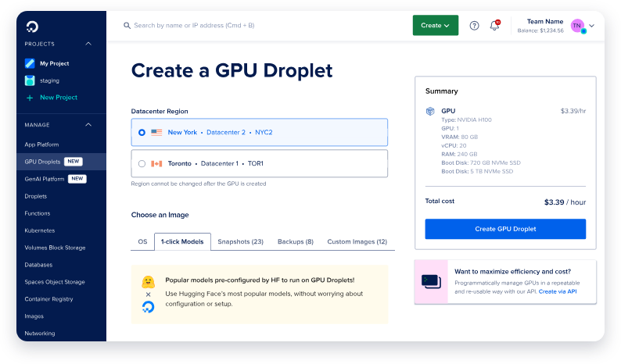The height and width of the screenshot is (364, 621).
Task: Switch to the 1-click Models tab
Action: 182,241
